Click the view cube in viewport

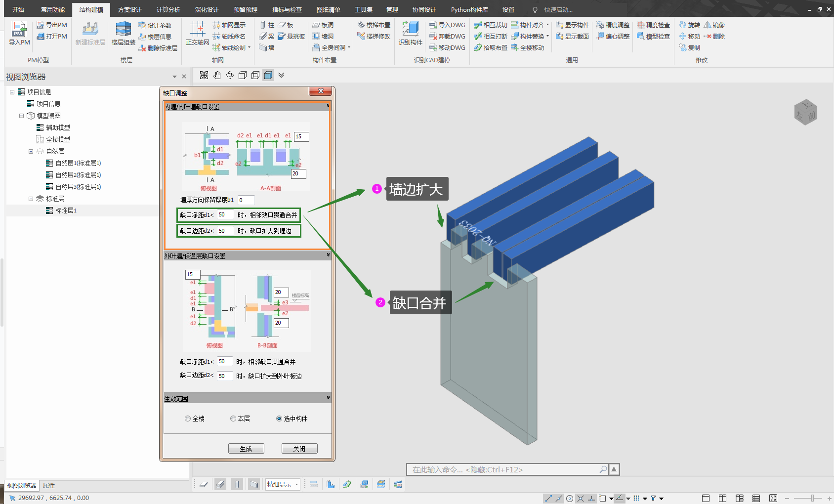coord(805,112)
